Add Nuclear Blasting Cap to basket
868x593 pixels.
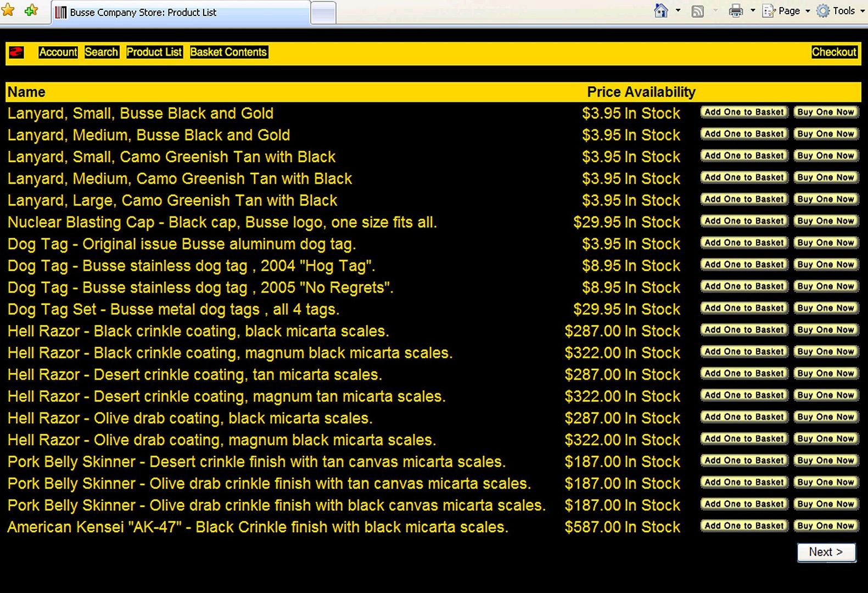744,221
